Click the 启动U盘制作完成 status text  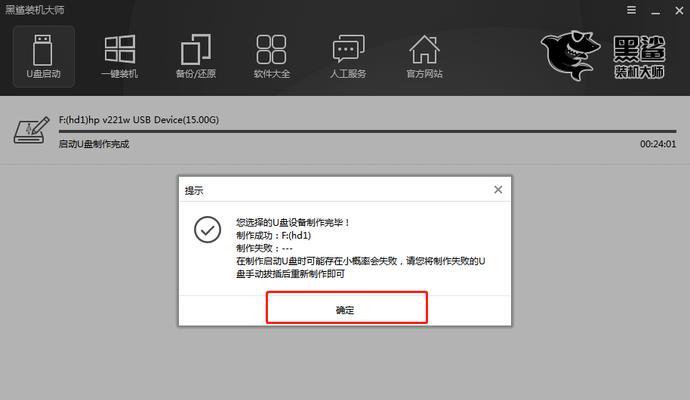(94, 144)
